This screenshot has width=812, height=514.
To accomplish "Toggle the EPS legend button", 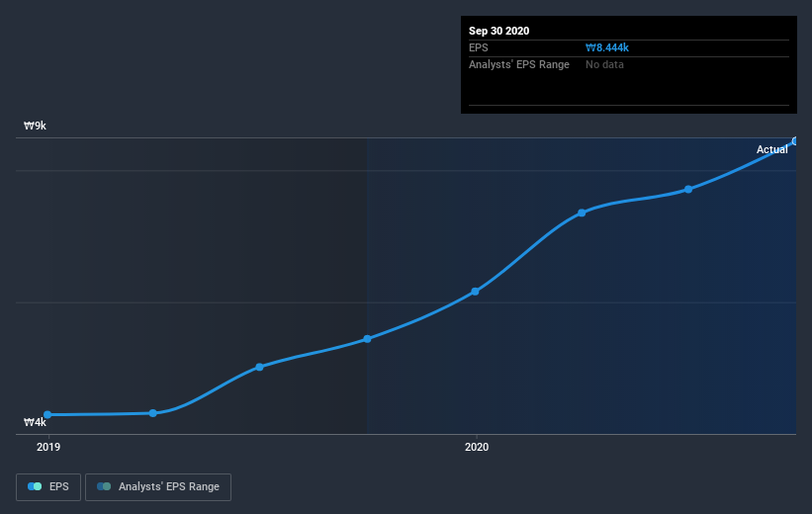I will [48, 487].
